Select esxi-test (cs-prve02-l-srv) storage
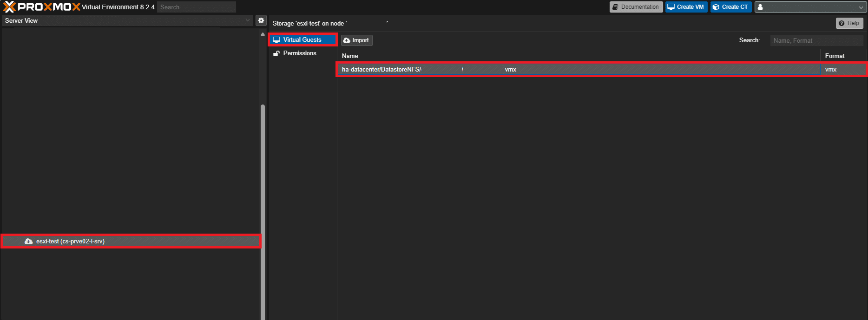 pyautogui.click(x=131, y=242)
